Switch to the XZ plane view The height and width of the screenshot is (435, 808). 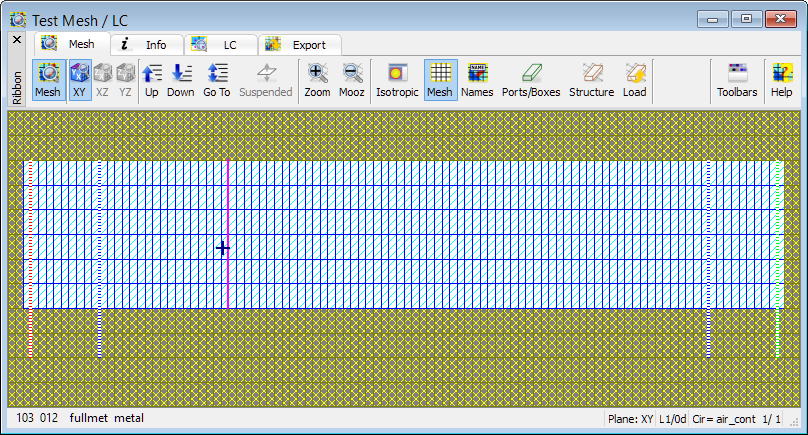tap(103, 80)
